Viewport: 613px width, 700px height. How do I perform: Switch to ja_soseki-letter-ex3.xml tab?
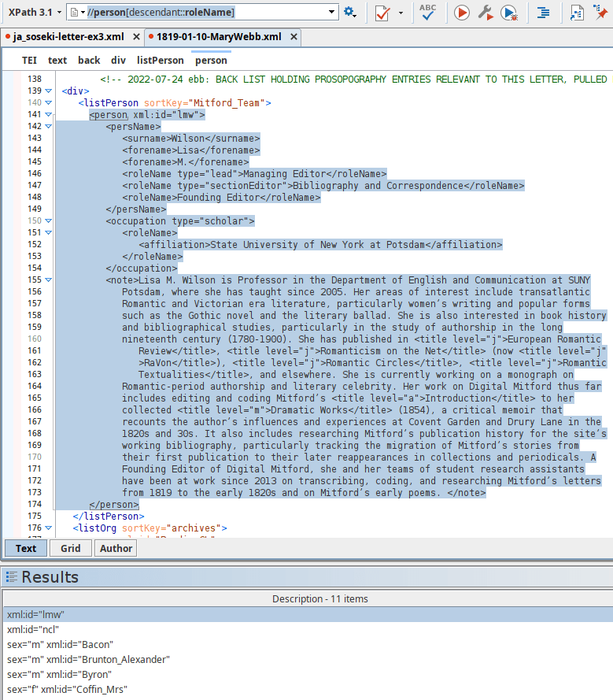pos(68,36)
